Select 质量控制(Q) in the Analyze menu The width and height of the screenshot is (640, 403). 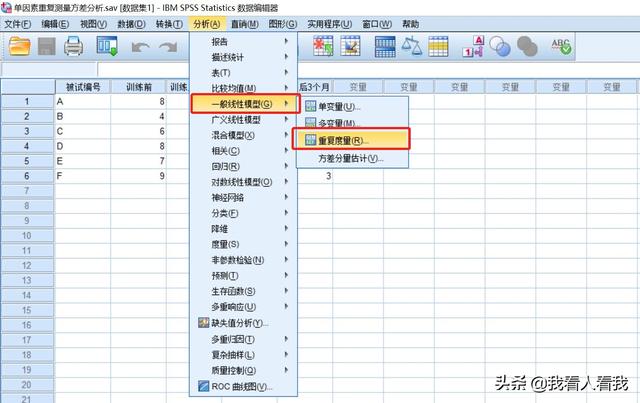(244, 370)
